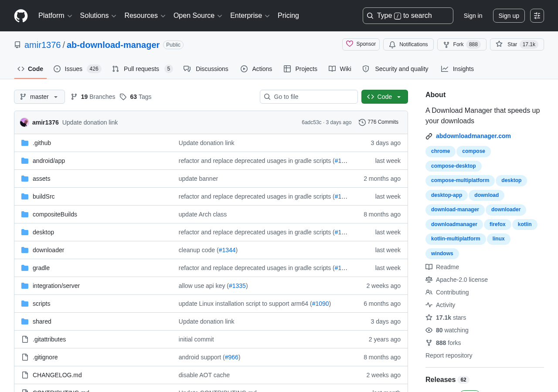
Task: Open the appearance settings icon button
Action: click(x=537, y=16)
